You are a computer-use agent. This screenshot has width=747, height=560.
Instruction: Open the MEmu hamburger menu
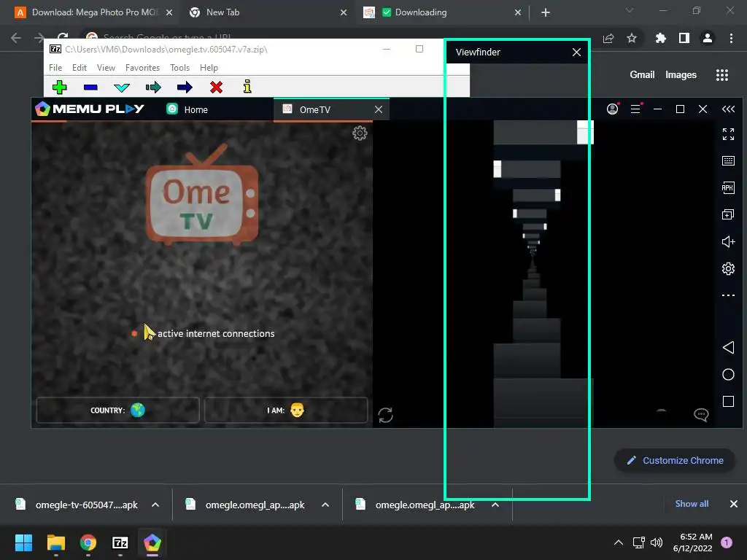pos(635,109)
